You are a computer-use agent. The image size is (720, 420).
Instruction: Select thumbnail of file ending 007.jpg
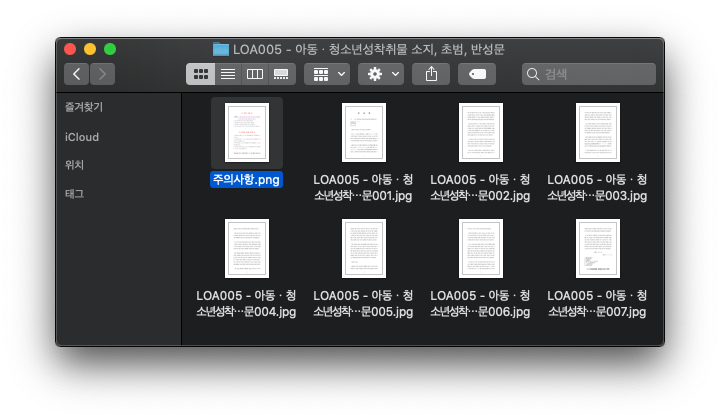pyautogui.click(x=598, y=248)
